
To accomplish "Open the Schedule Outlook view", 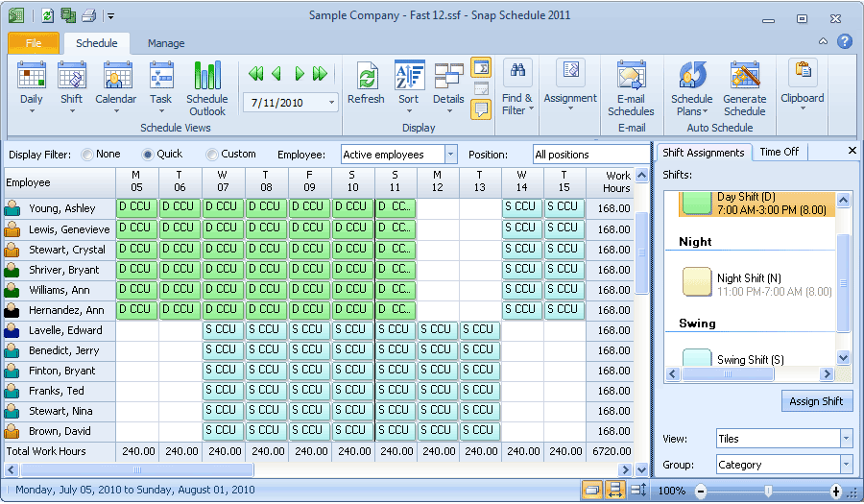I will pos(207,88).
